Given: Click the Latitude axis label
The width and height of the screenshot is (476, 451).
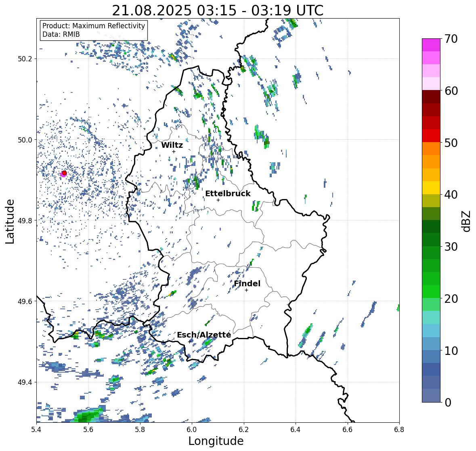Looking at the screenshot, I should pos(10,221).
